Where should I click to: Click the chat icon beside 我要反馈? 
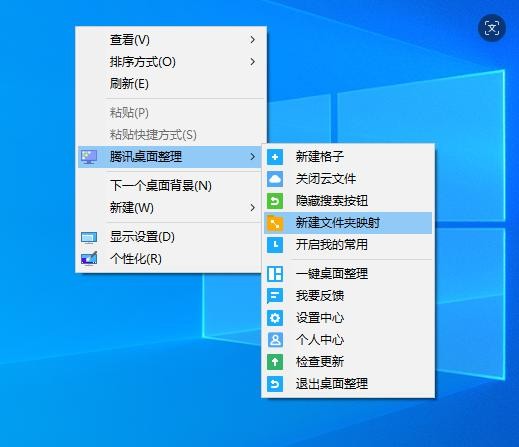[x=275, y=296]
